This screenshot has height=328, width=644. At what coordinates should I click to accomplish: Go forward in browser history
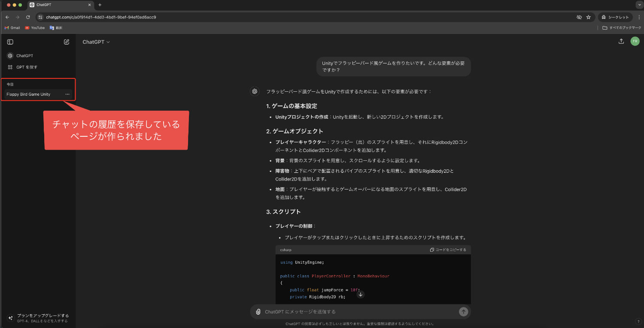pos(18,17)
